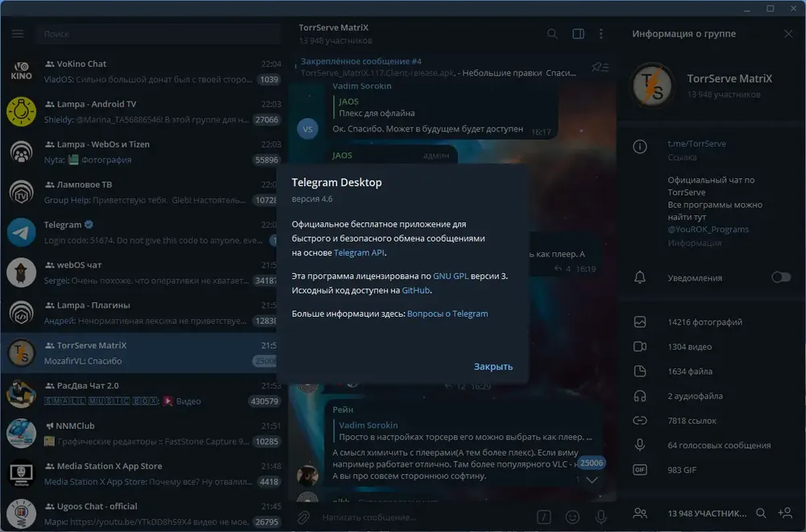Open the Telegram API link
Viewport: 806px width, 532px height.
[359, 253]
